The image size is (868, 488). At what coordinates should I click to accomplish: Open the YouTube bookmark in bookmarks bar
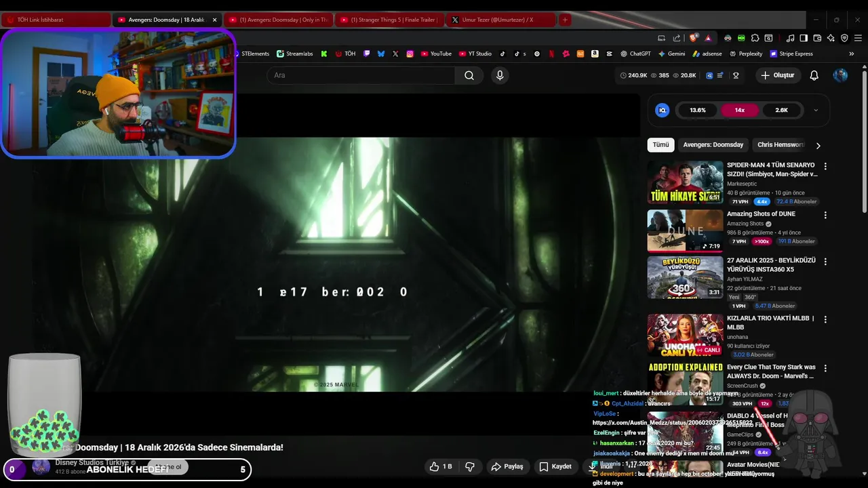(x=436, y=54)
